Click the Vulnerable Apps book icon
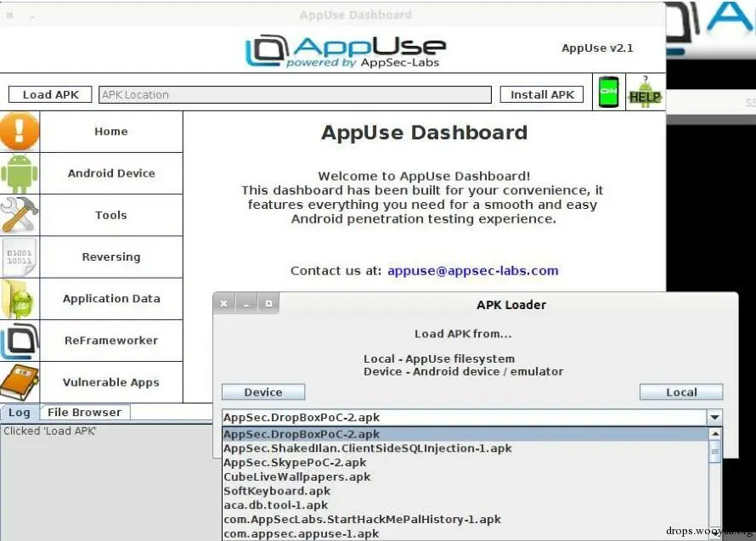The height and width of the screenshot is (541, 756). 20,382
